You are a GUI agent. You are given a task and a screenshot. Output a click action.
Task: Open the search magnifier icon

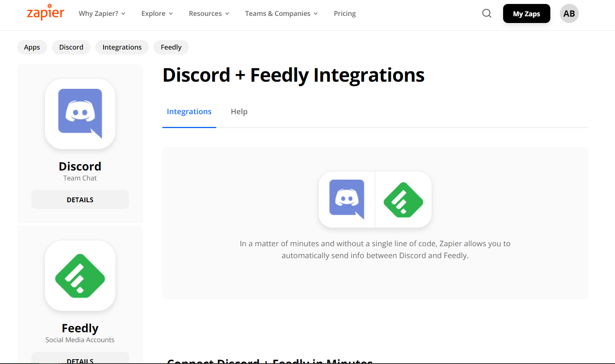(487, 13)
